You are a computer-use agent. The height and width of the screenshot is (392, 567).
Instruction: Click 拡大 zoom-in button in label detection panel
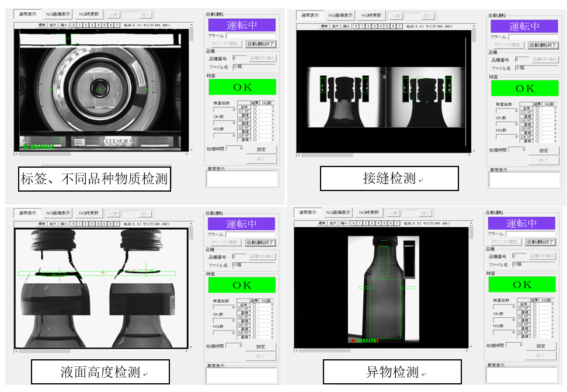pos(53,25)
